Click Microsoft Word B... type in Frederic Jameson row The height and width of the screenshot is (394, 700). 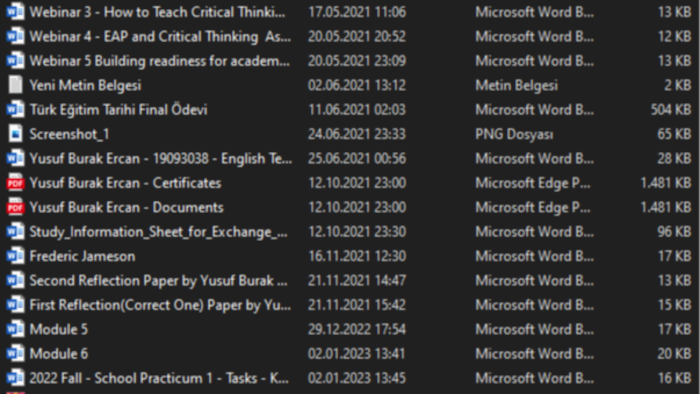click(x=535, y=256)
